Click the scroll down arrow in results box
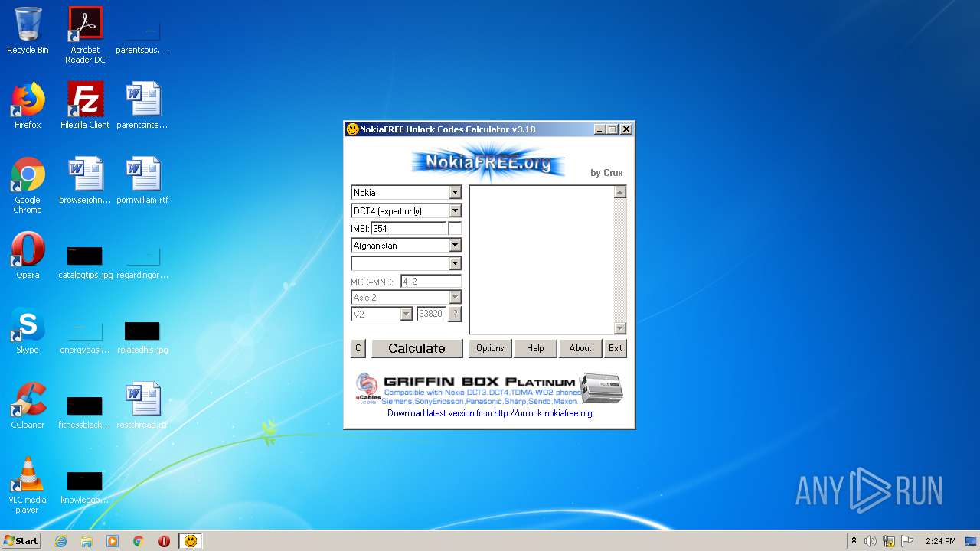This screenshot has height=551, width=980. point(620,328)
